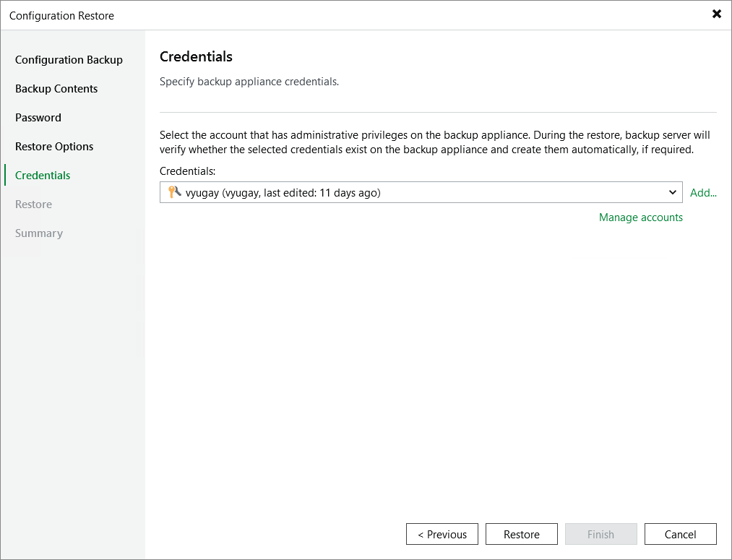Open the Credentials dropdown arrow
Image resolution: width=732 pixels, height=560 pixels.
(673, 192)
